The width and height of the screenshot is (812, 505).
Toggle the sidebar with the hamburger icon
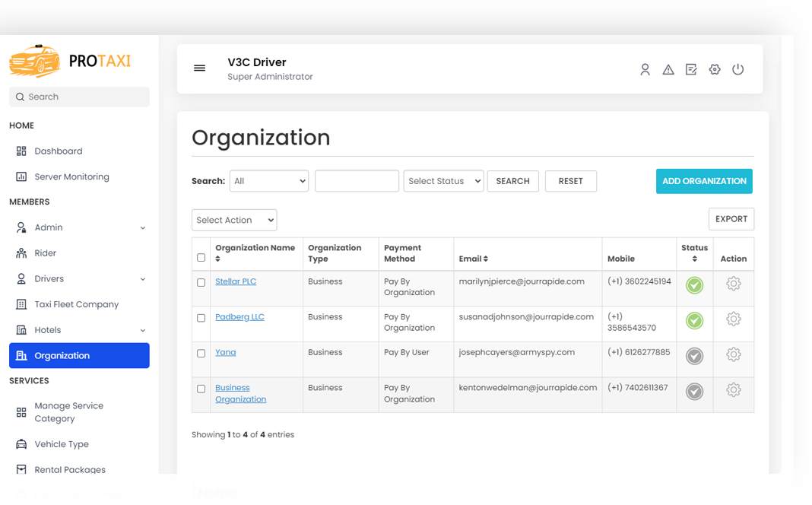(199, 68)
